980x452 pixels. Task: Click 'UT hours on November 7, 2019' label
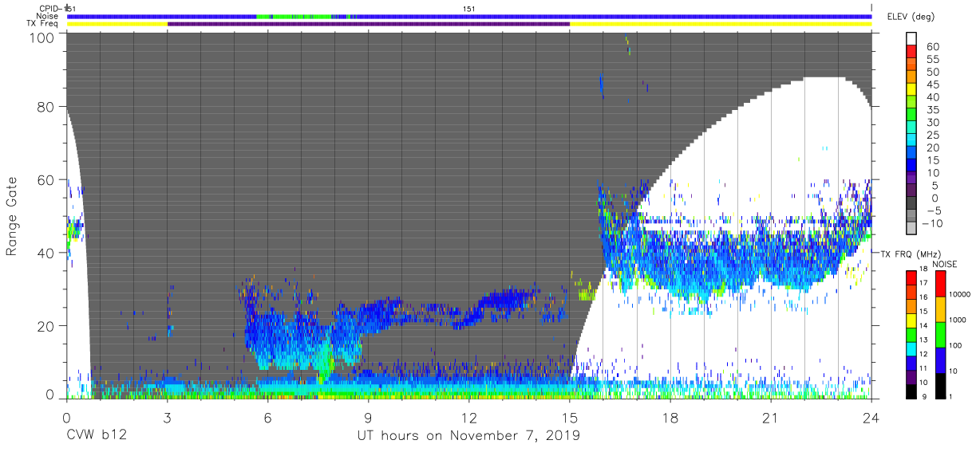[468, 435]
